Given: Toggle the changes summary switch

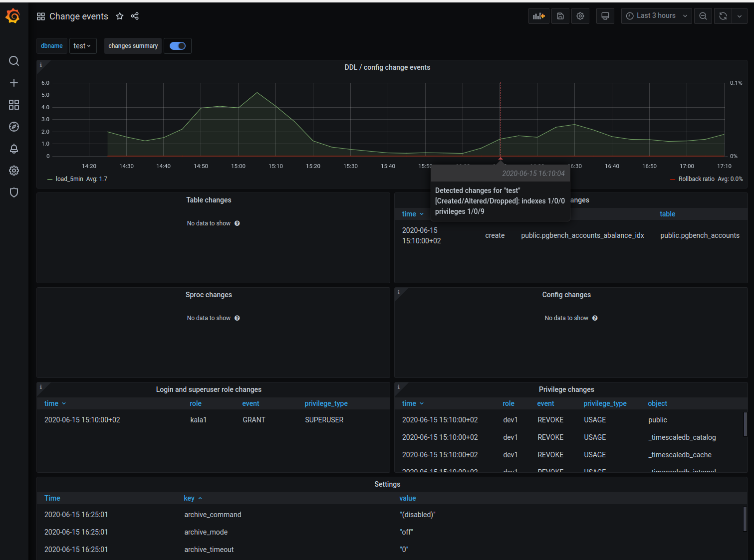Looking at the screenshot, I should 178,46.
